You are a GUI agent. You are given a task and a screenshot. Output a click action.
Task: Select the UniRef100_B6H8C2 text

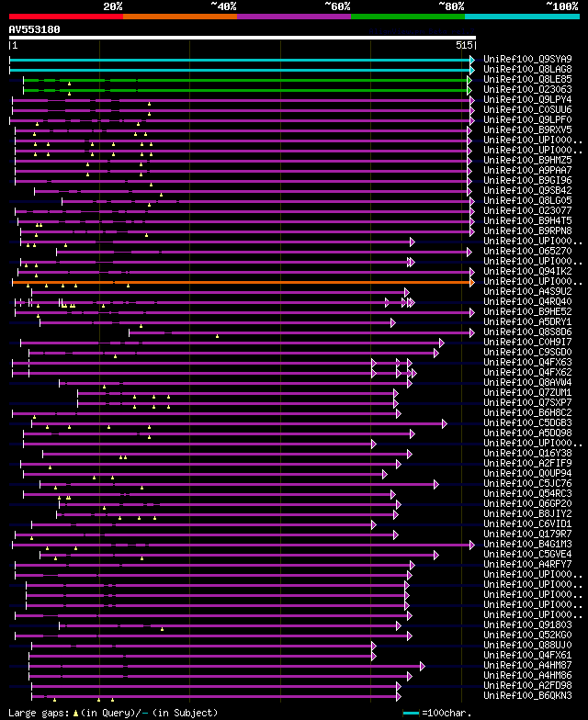coord(527,413)
